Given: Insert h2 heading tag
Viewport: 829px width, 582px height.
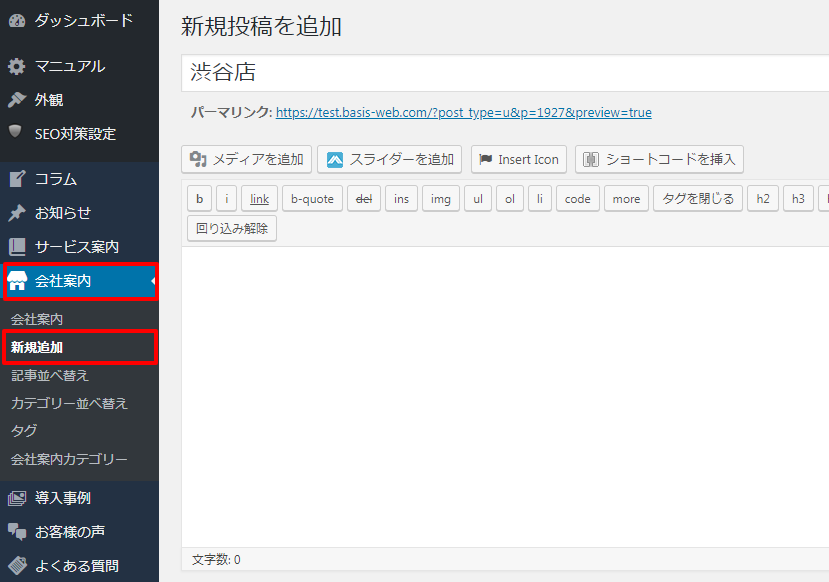Looking at the screenshot, I should pyautogui.click(x=763, y=199).
